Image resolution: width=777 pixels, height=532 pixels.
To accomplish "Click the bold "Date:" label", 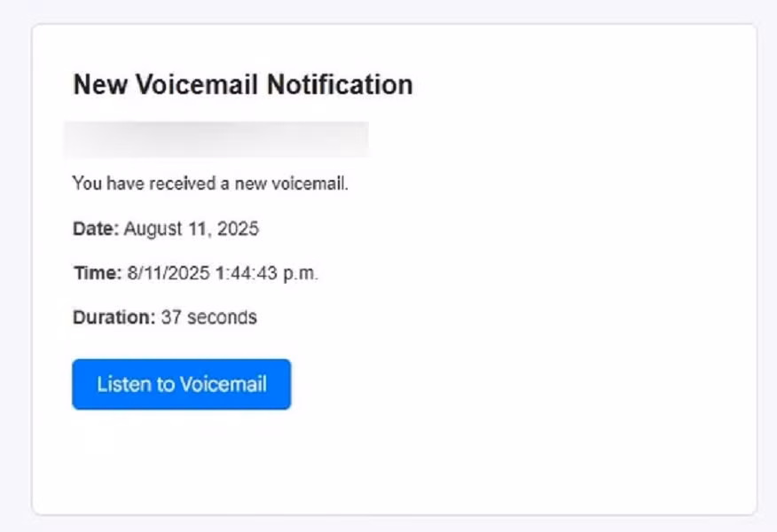I will coord(94,228).
